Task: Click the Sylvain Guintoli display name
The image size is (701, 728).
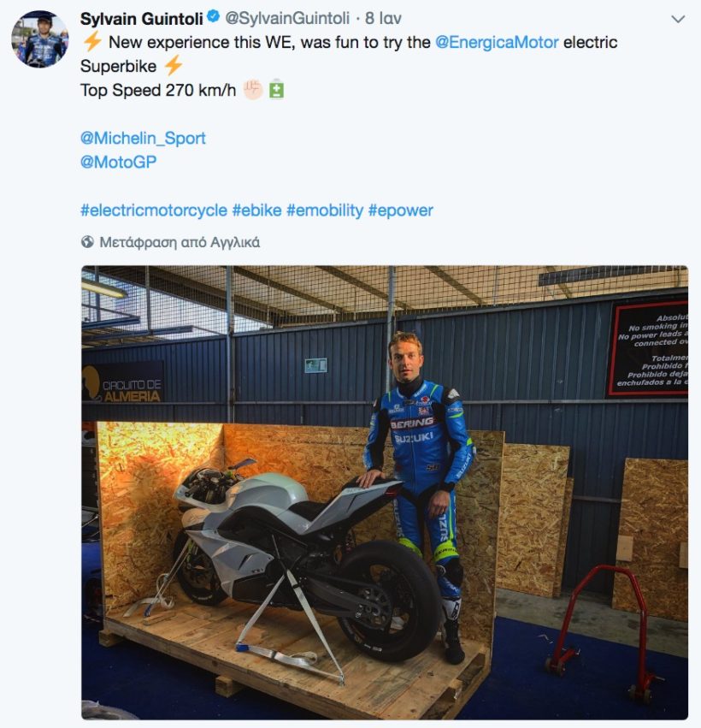Action: [142, 19]
